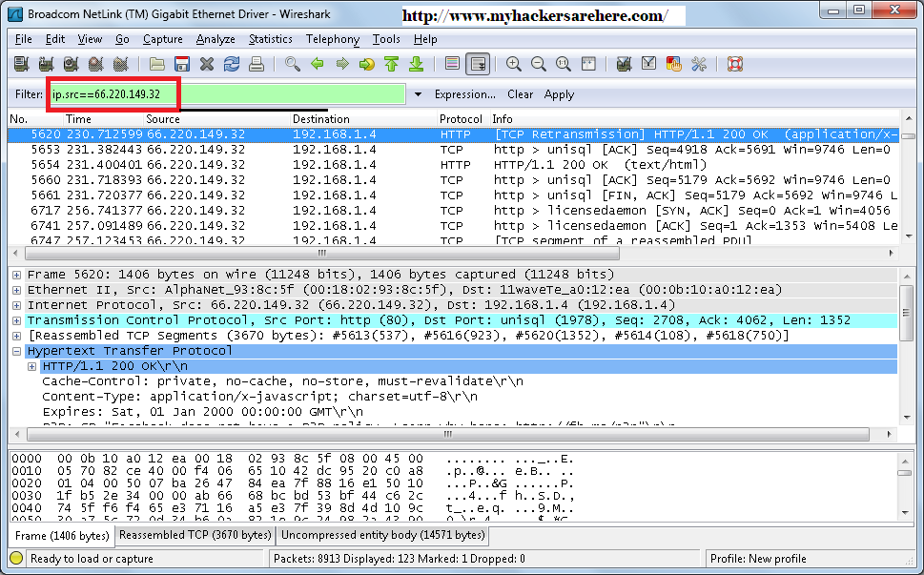The width and height of the screenshot is (924, 575).
Task: Open the Edit menu
Action: pyautogui.click(x=55, y=39)
